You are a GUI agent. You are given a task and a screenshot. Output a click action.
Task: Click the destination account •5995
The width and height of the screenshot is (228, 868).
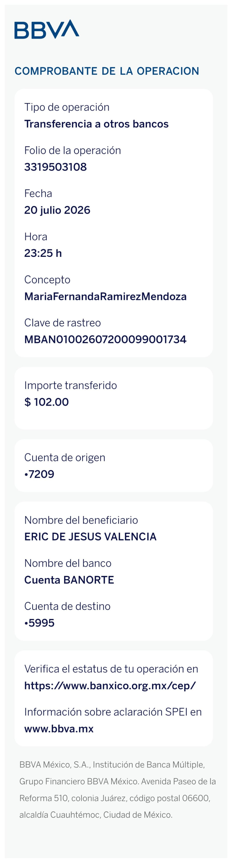(39, 623)
